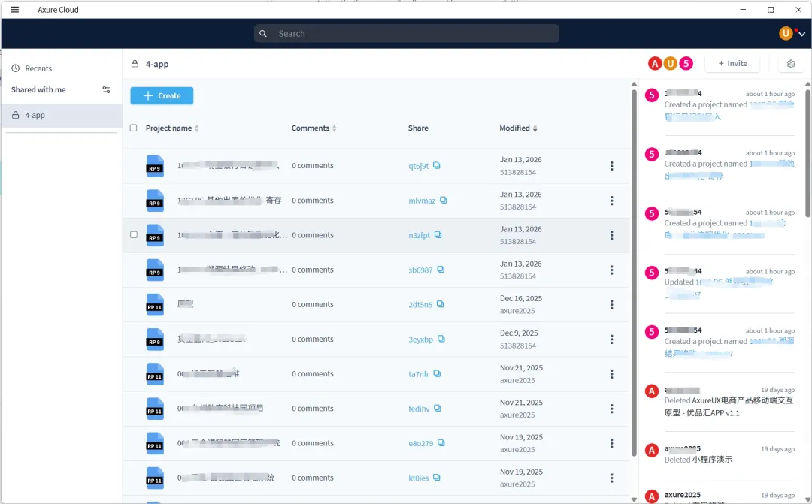The height and width of the screenshot is (504, 812).
Task: Copy share link kt0ies icon
Action: pyautogui.click(x=437, y=478)
